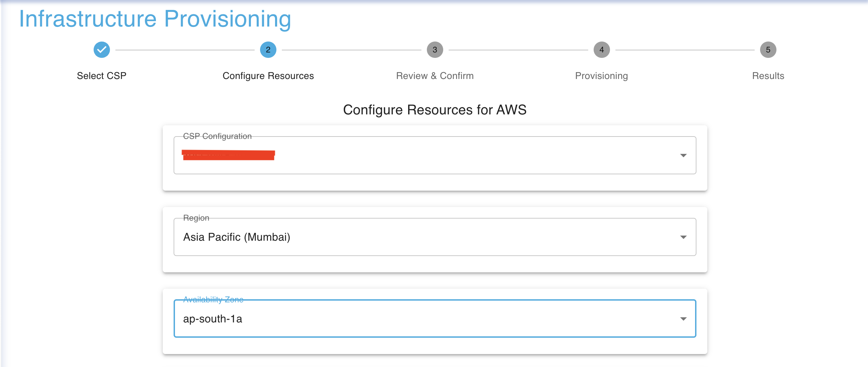Expand the Availability Zone dropdown arrow
Screen dimensions: 868x367
(683, 319)
